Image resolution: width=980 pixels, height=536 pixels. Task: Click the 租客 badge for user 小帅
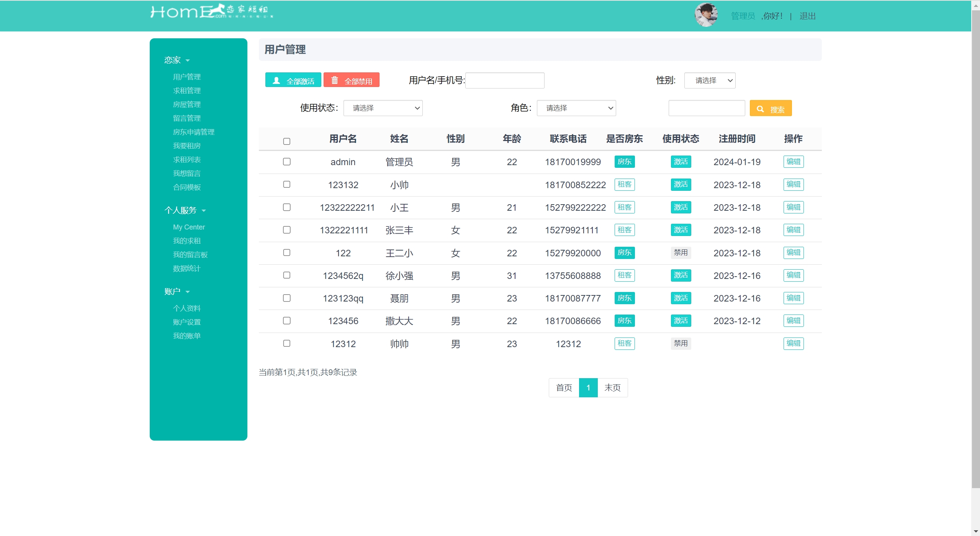coord(624,185)
